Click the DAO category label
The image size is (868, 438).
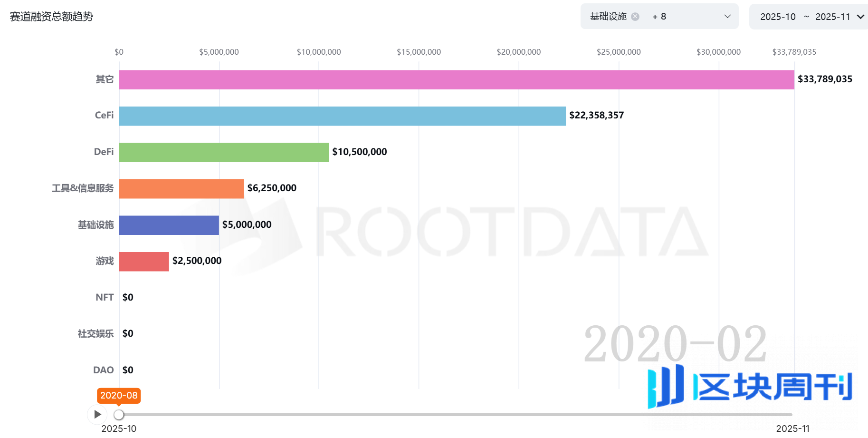point(103,370)
